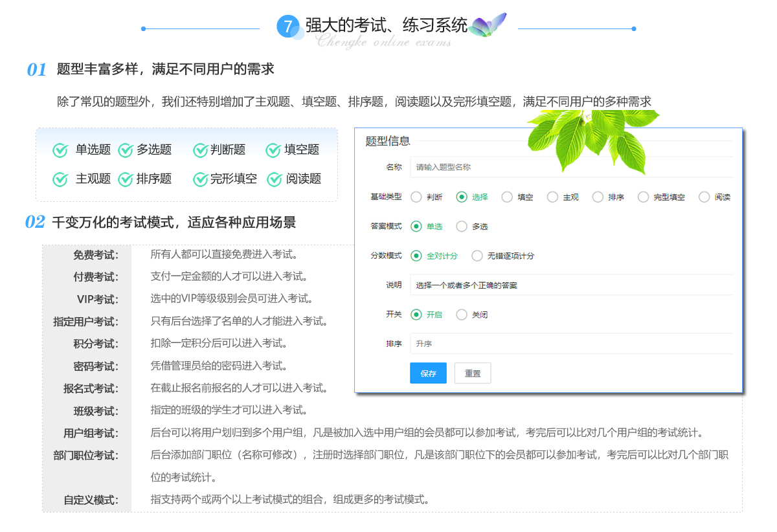Click the checkmark icon beside 单选题
The image size is (777, 532).
(60, 150)
